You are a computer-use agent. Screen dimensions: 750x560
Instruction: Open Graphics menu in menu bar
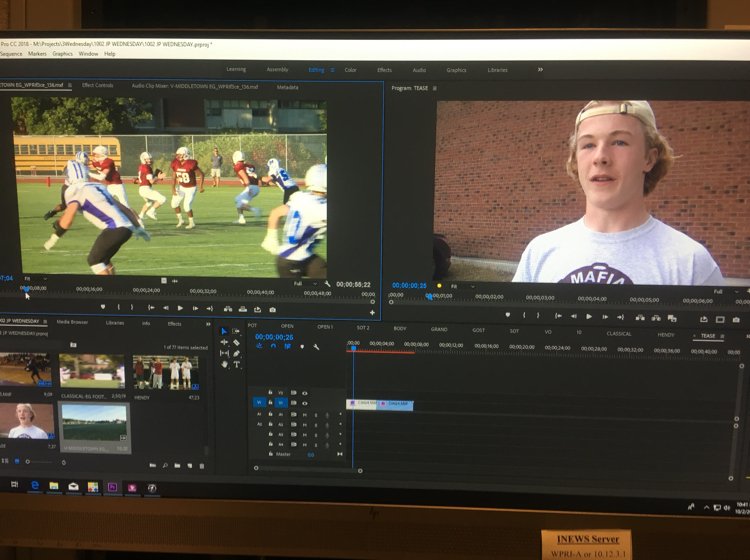tap(63, 54)
